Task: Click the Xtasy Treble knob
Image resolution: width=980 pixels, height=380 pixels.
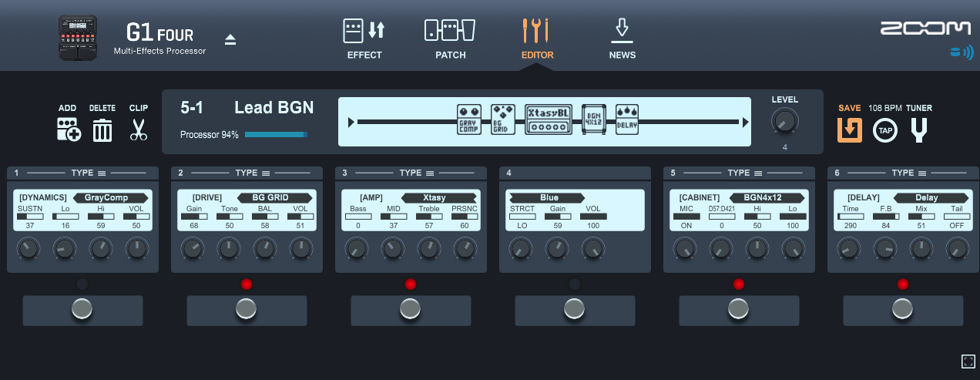Action: click(x=429, y=248)
